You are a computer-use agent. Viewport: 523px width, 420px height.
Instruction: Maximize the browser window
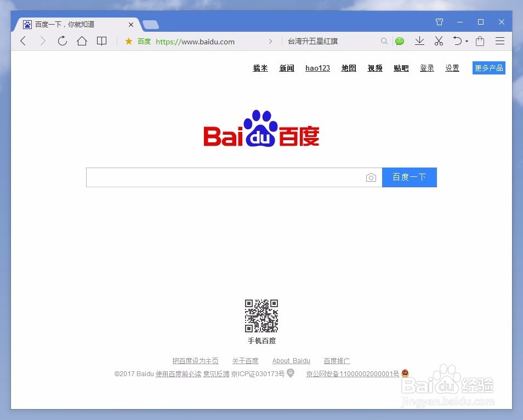click(x=481, y=22)
